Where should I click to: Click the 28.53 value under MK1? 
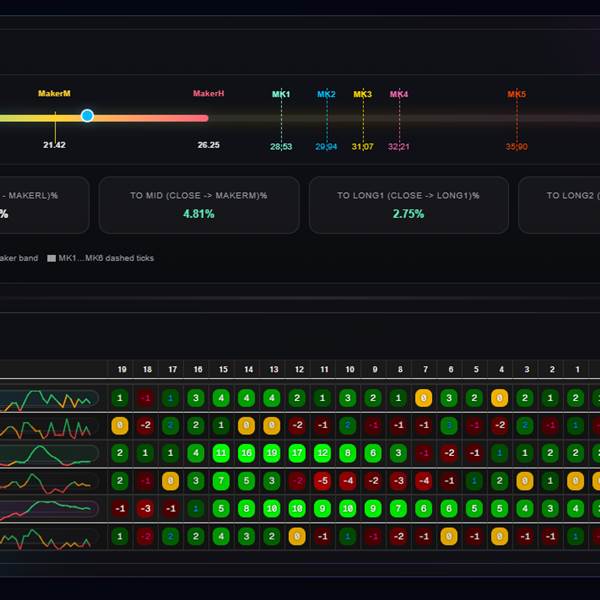[281, 147]
